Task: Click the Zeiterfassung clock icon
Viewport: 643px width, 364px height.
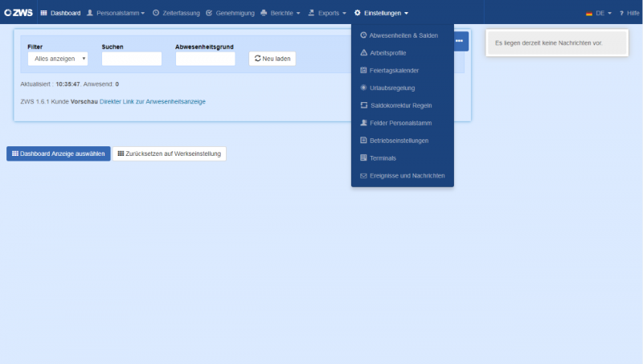Action: [156, 13]
